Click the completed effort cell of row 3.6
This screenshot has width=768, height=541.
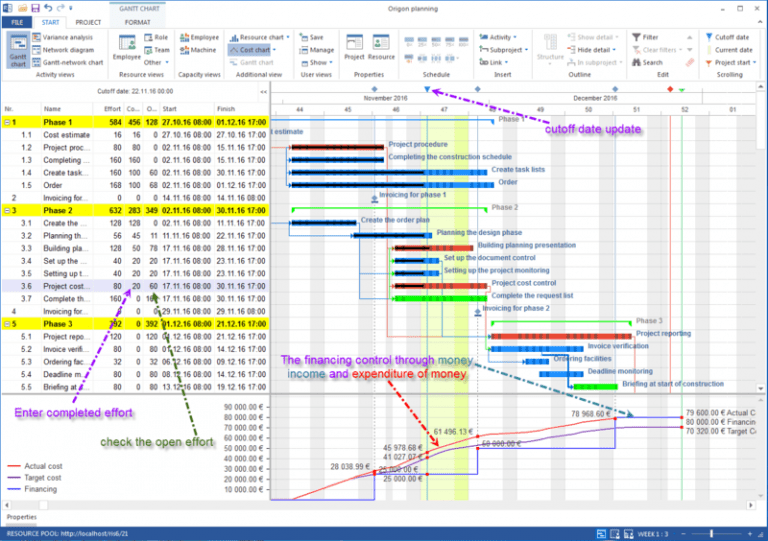133,286
